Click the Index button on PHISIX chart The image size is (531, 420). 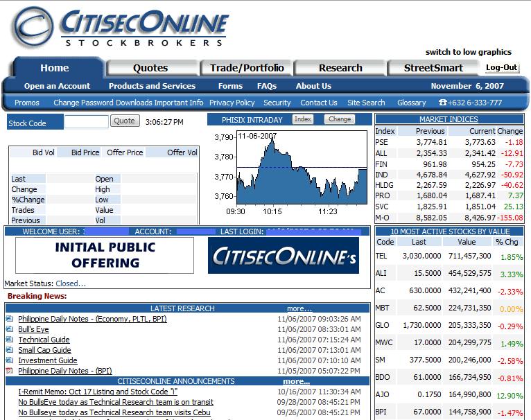pyautogui.click(x=303, y=119)
